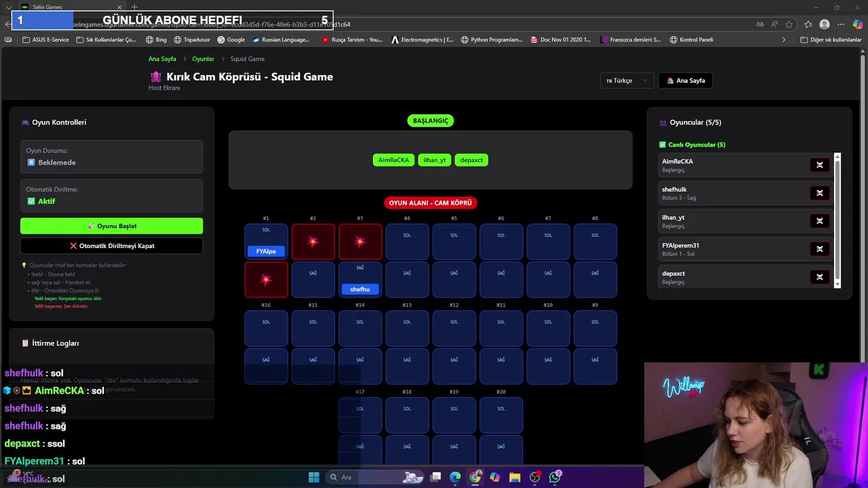The image size is (868, 488).
Task: Expand the bookmarks overflow chevron
Action: (783, 40)
